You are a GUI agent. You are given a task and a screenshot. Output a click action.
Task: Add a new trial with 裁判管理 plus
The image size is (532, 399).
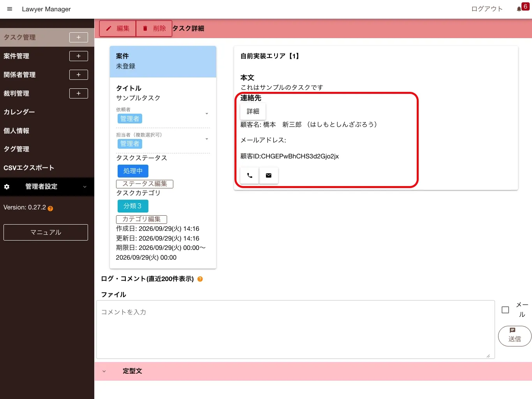click(x=78, y=93)
